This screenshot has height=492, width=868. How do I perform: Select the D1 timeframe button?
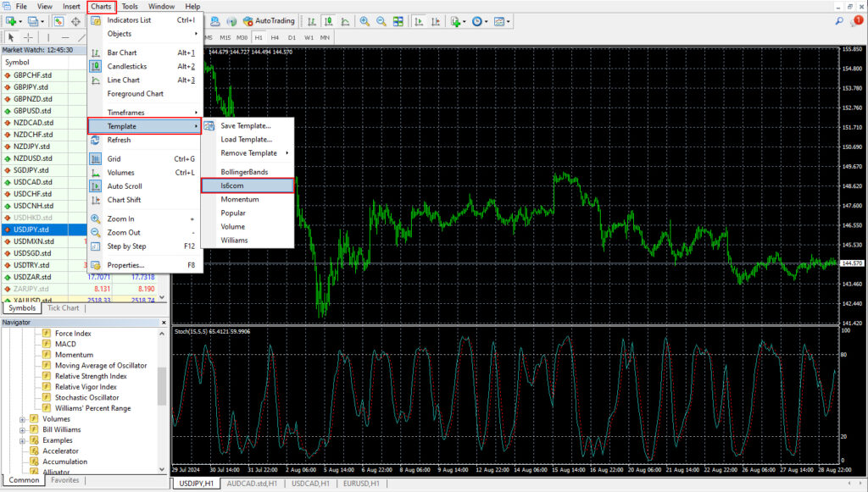pos(292,37)
